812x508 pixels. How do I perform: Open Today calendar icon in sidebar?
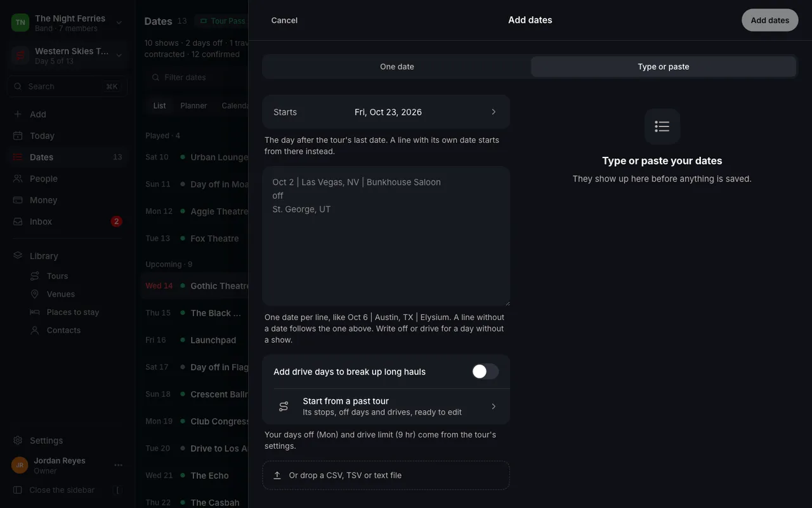tap(18, 136)
